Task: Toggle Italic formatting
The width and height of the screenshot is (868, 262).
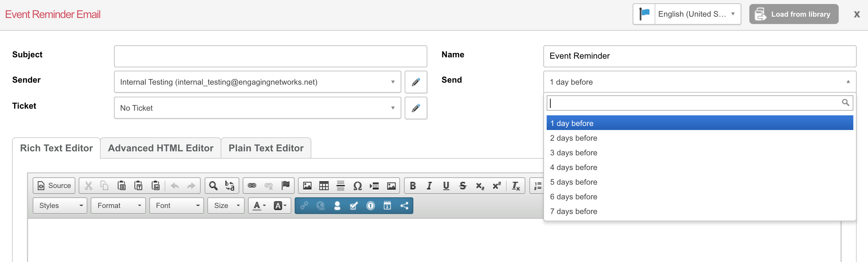Action: [x=429, y=186]
